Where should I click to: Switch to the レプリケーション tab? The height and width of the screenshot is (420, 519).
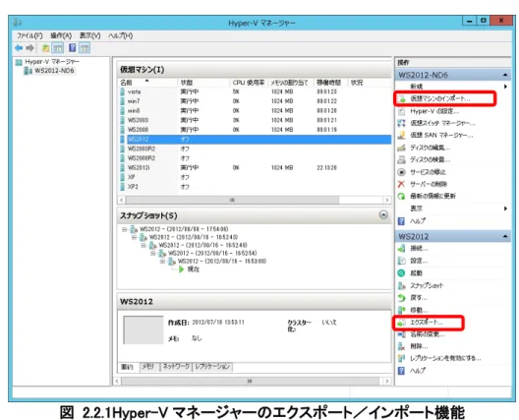[212, 366]
